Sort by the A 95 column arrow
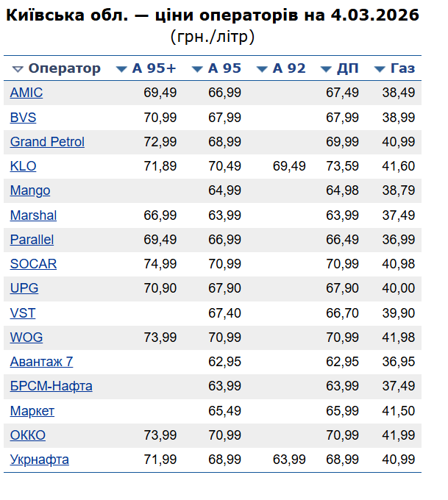This screenshot has width=448, height=500. tap(196, 69)
